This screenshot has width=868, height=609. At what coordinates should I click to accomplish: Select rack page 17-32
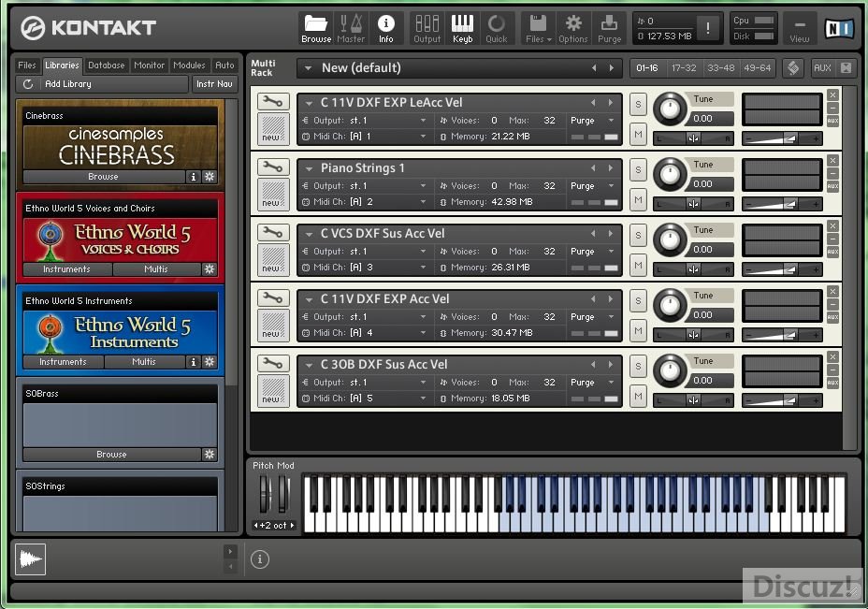[x=684, y=68]
